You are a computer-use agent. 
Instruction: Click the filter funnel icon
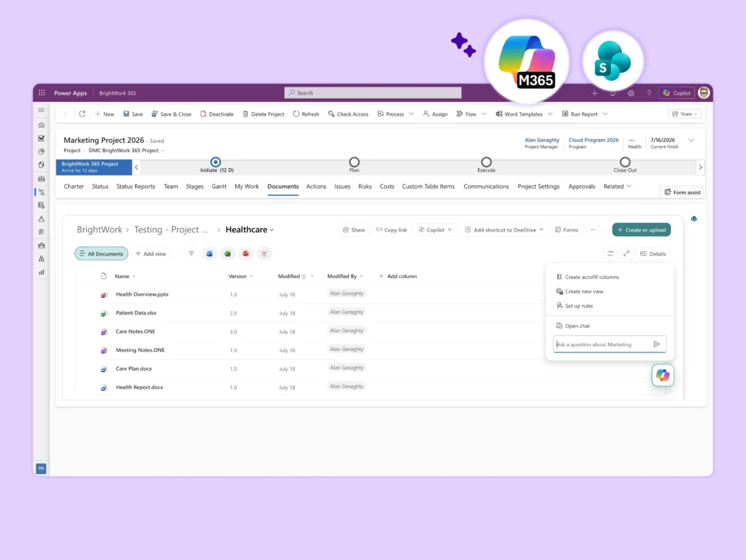tap(192, 254)
